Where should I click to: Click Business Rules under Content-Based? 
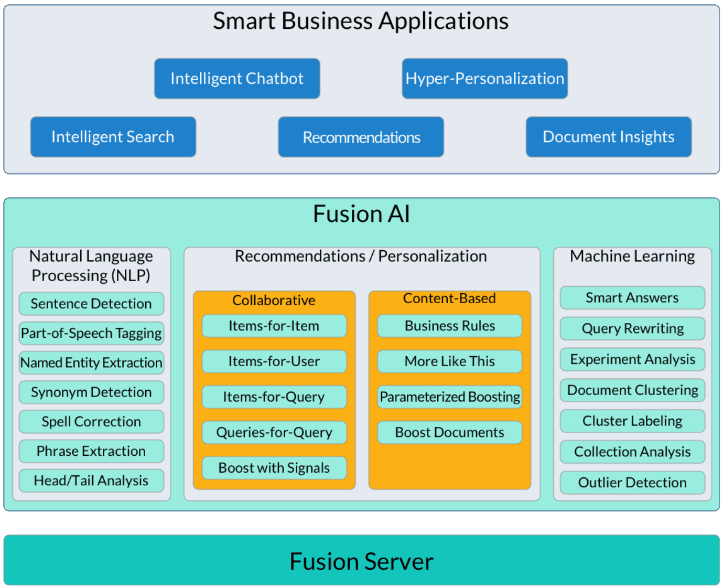click(x=449, y=326)
